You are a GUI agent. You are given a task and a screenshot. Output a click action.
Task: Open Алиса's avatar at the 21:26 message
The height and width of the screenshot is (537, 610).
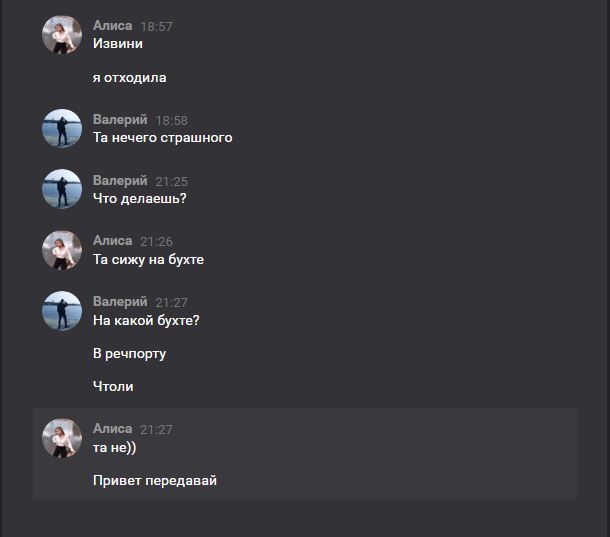pos(62,250)
